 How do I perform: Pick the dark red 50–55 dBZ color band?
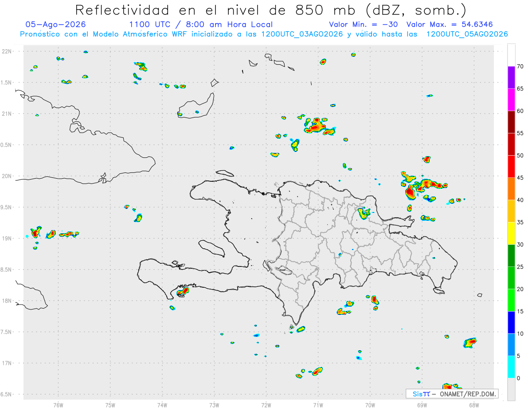(511, 144)
